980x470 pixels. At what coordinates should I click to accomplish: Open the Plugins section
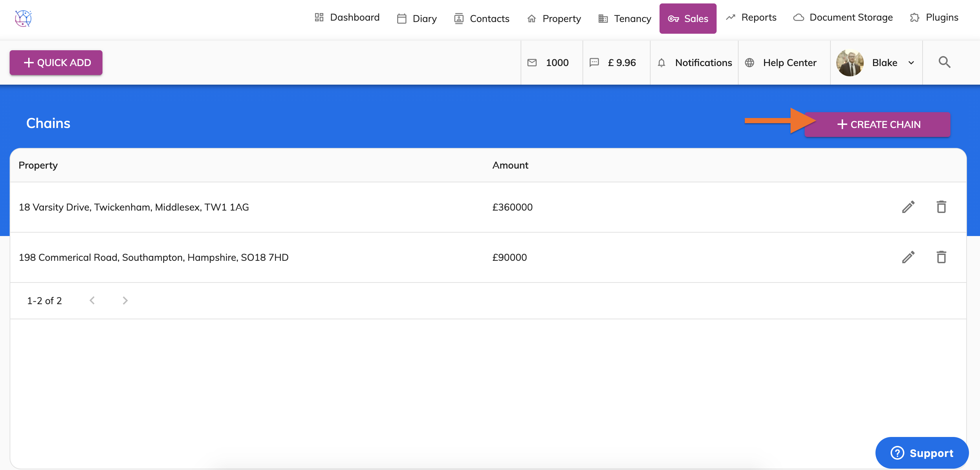934,18
